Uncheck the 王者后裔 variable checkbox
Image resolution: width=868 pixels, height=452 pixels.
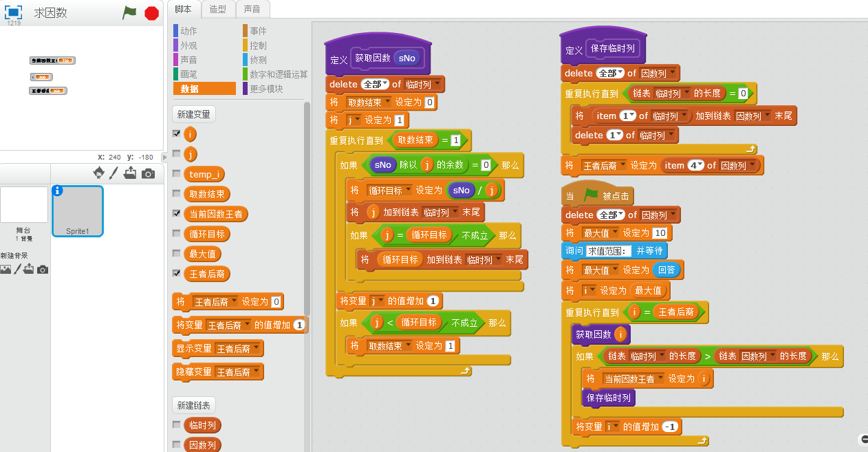[x=177, y=273]
